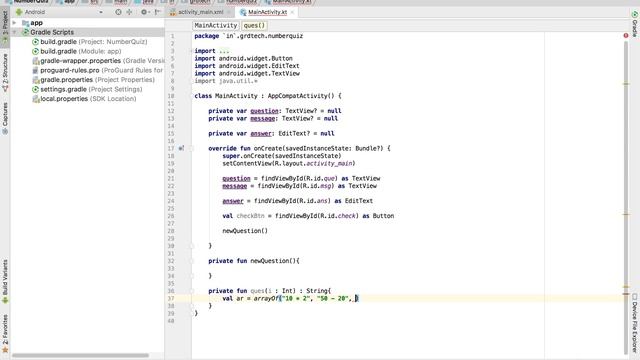This screenshot has height=360, width=640.
Task: Click the Android robot icon in view selector
Action: click(x=19, y=12)
